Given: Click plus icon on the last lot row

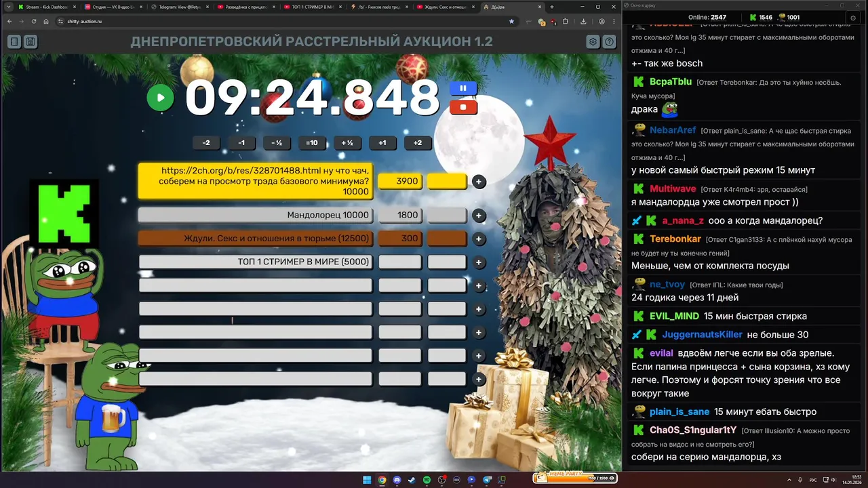Looking at the screenshot, I should click(479, 380).
